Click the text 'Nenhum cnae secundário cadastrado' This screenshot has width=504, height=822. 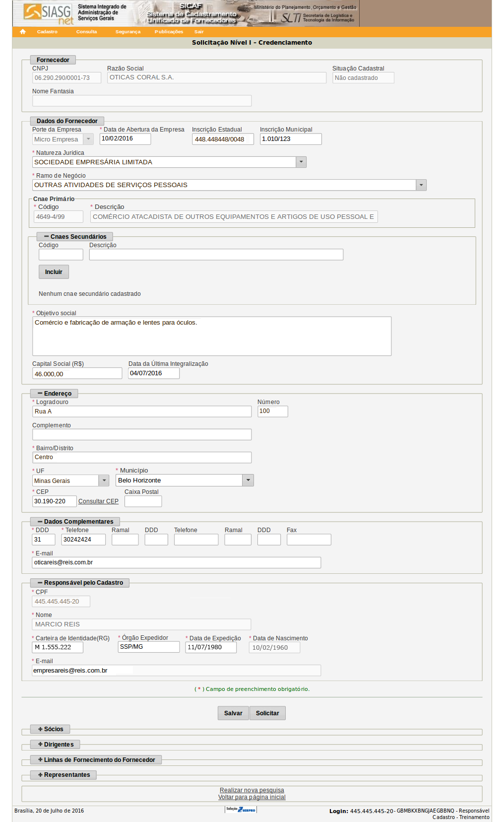90,294
